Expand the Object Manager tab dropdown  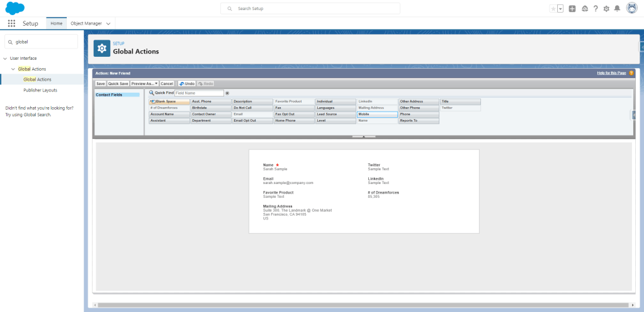pyautogui.click(x=109, y=23)
